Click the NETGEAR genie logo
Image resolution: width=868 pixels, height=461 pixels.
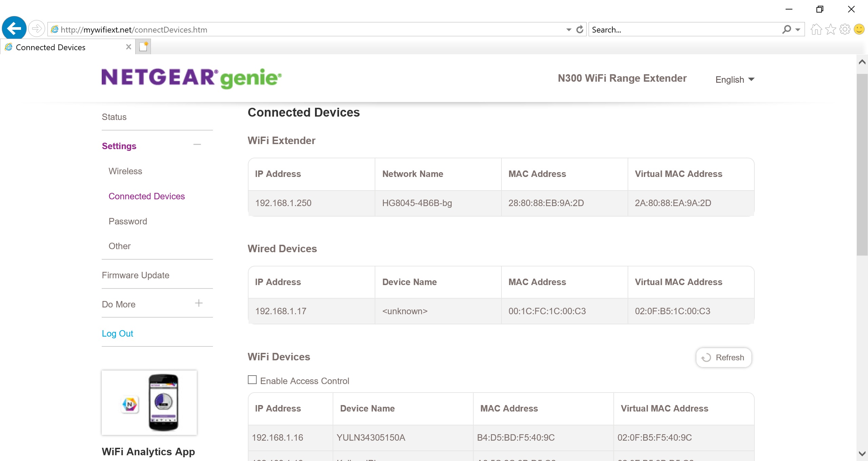pos(192,78)
